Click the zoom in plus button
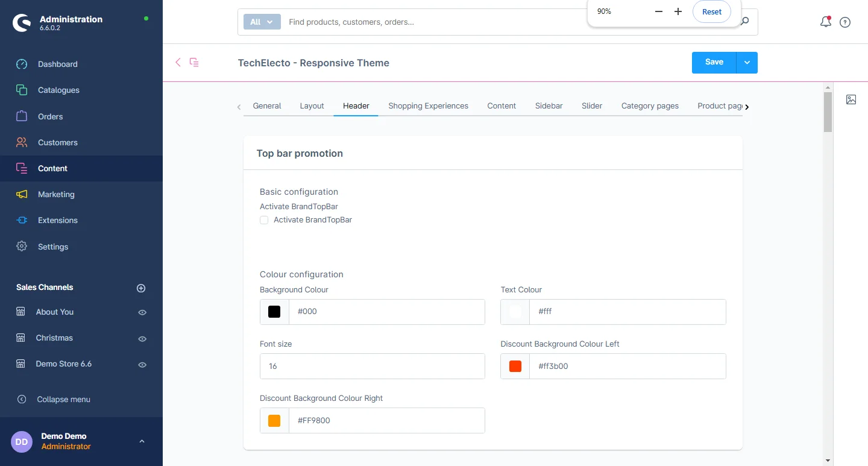 point(678,11)
